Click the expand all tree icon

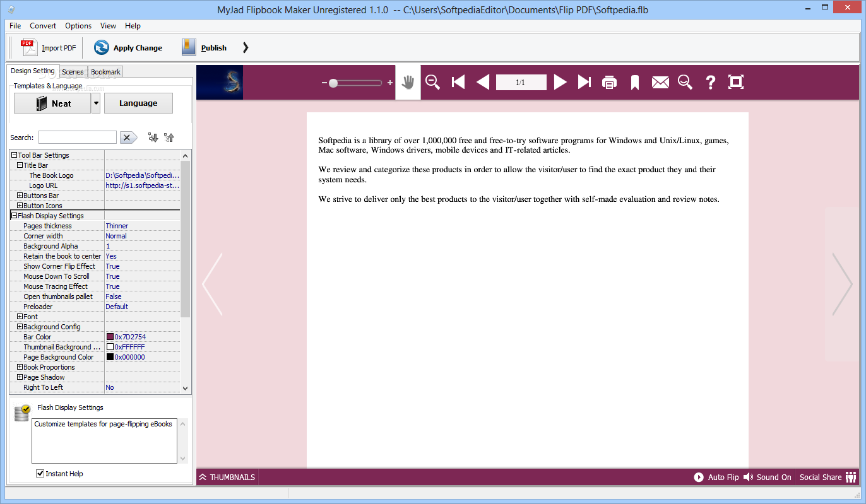[x=153, y=138]
